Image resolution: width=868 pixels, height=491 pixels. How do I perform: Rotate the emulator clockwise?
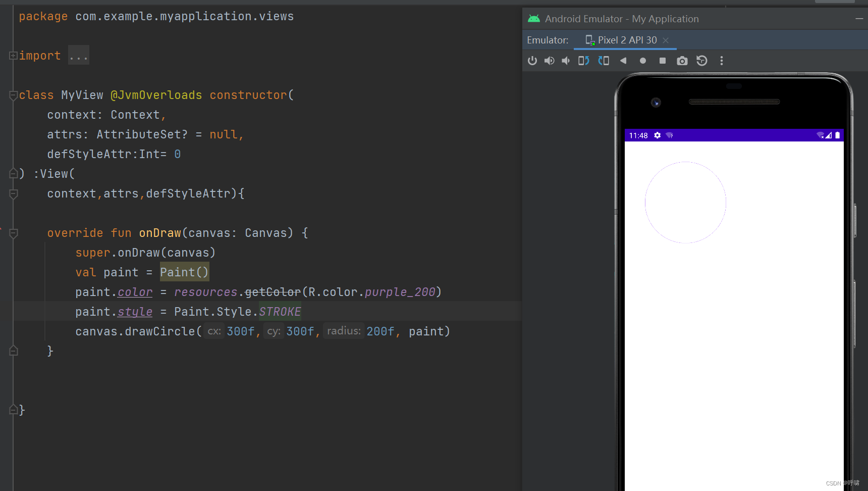click(604, 61)
